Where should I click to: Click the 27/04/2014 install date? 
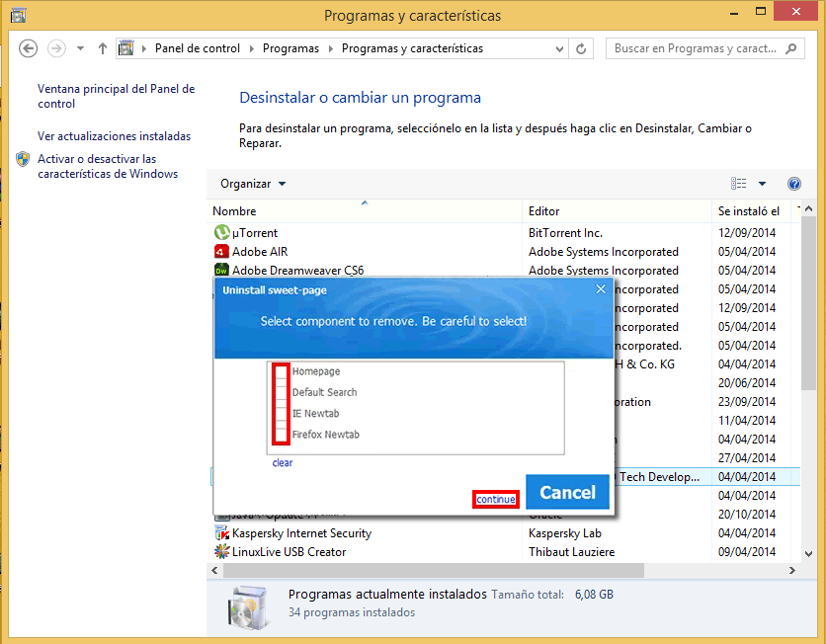point(746,458)
